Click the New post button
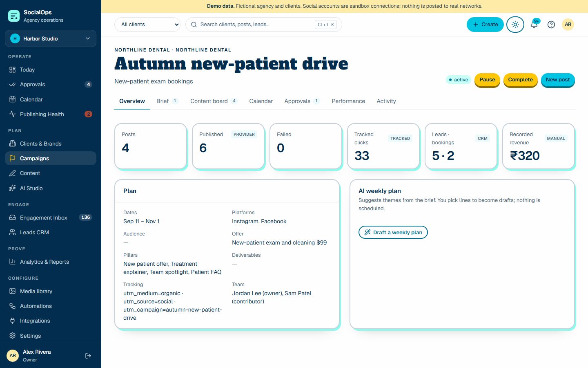 pyautogui.click(x=558, y=80)
